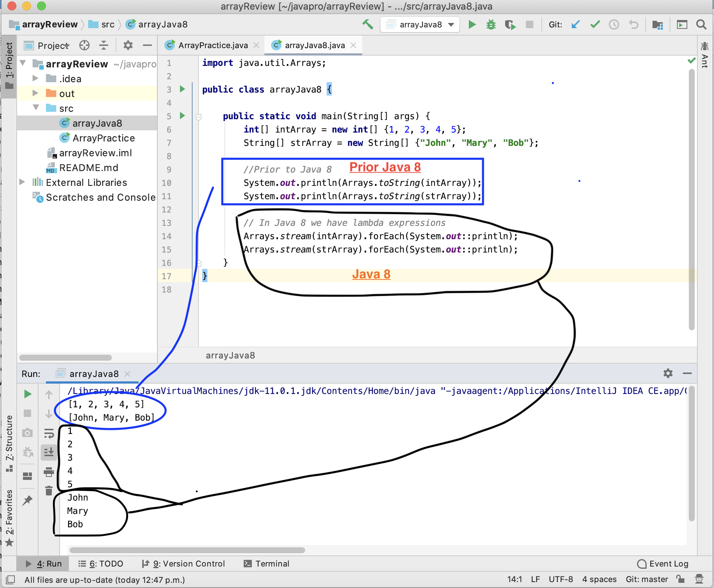Open the 6: TODO tool window
714x588 pixels.
pos(100,564)
